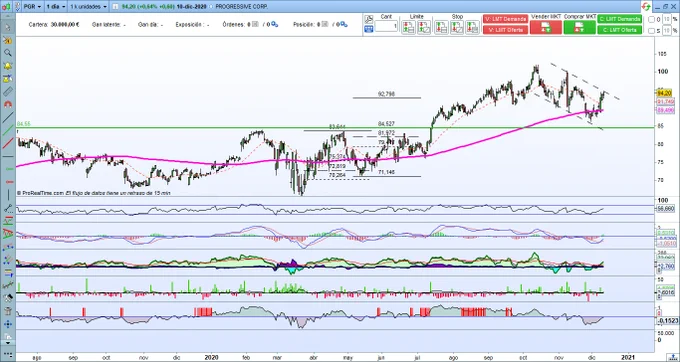
Task: Click the PROGRESSIVE CORP. title text
Action: coord(241,7)
